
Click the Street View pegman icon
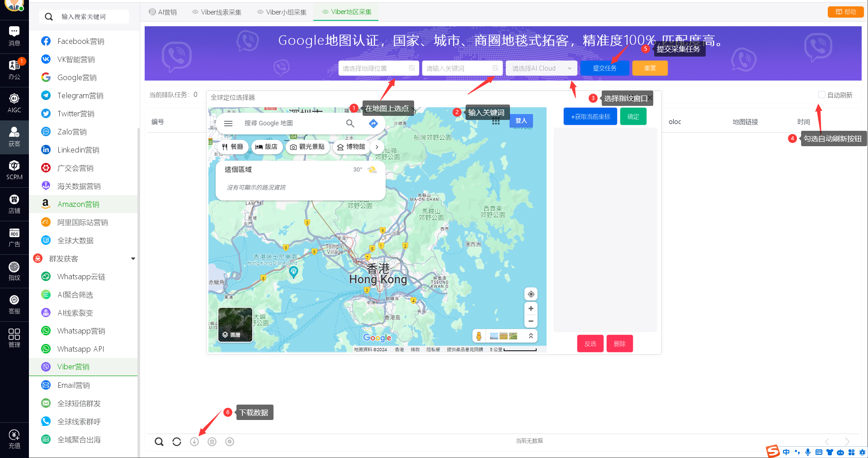(479, 336)
